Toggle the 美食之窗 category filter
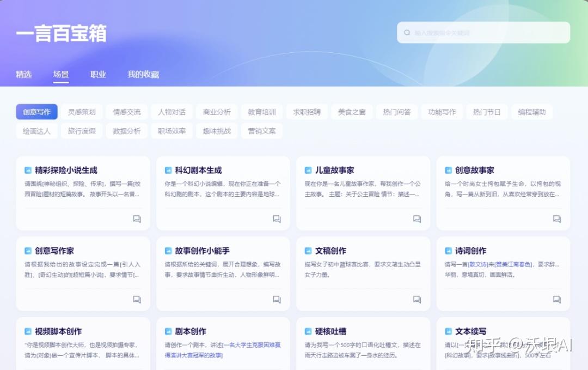 point(352,111)
